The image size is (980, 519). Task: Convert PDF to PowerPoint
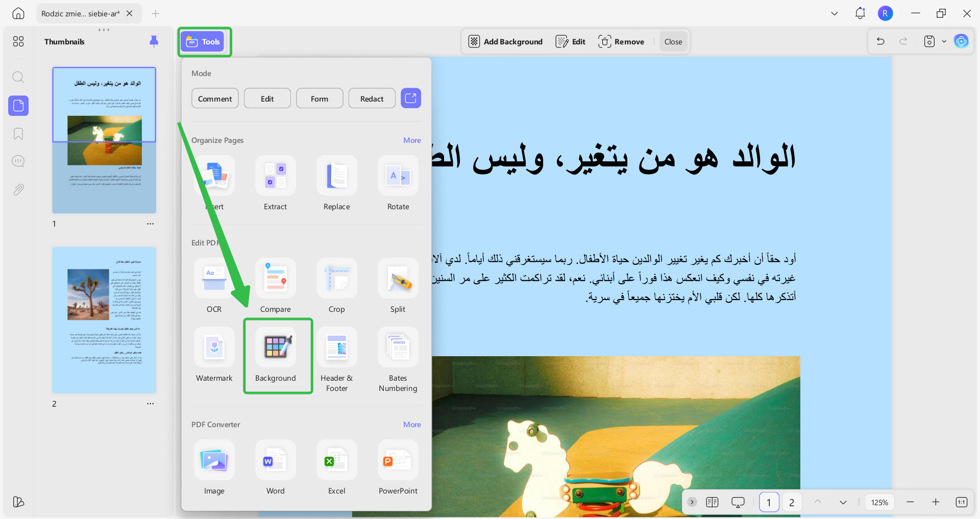tap(398, 468)
